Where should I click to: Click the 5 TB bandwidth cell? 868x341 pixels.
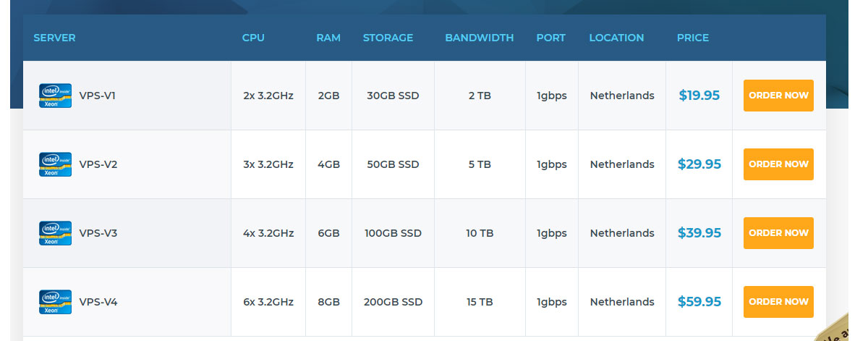click(480, 164)
